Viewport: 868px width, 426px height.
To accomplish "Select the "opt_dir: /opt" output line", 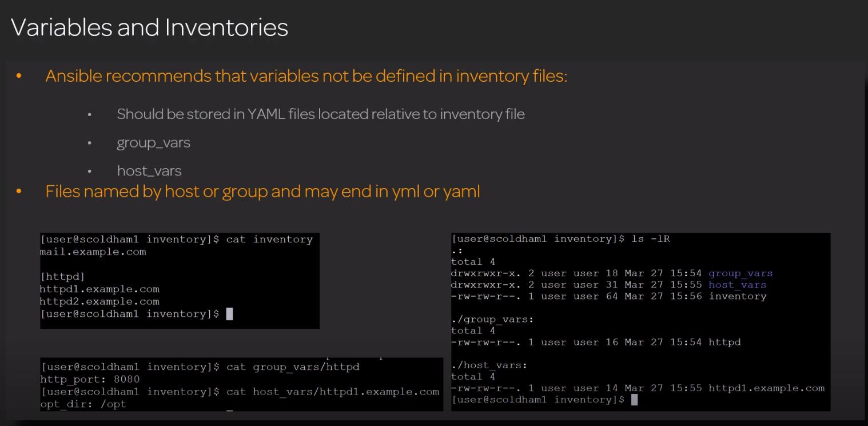I will click(83, 404).
